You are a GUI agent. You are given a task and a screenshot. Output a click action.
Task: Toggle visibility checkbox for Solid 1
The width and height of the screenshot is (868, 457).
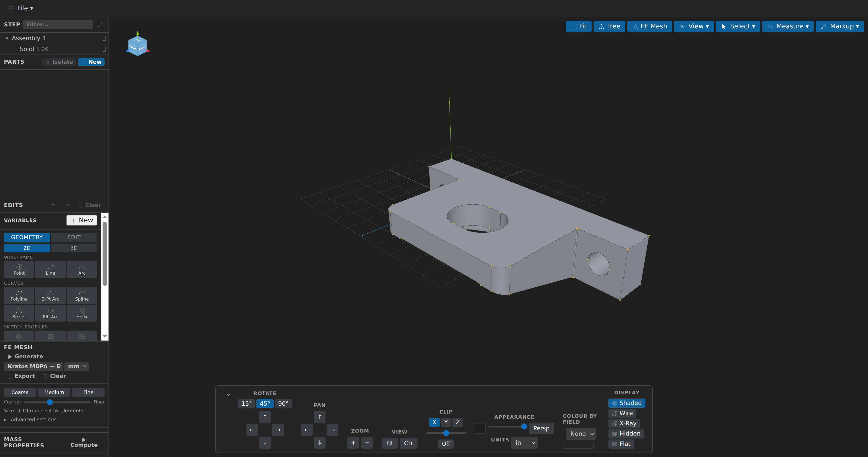pyautogui.click(x=104, y=49)
